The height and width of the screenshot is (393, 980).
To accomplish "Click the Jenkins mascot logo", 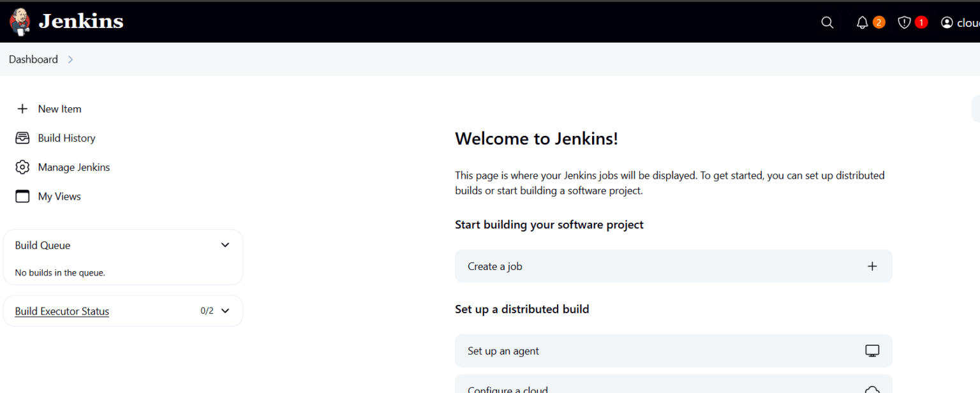I will click(19, 21).
